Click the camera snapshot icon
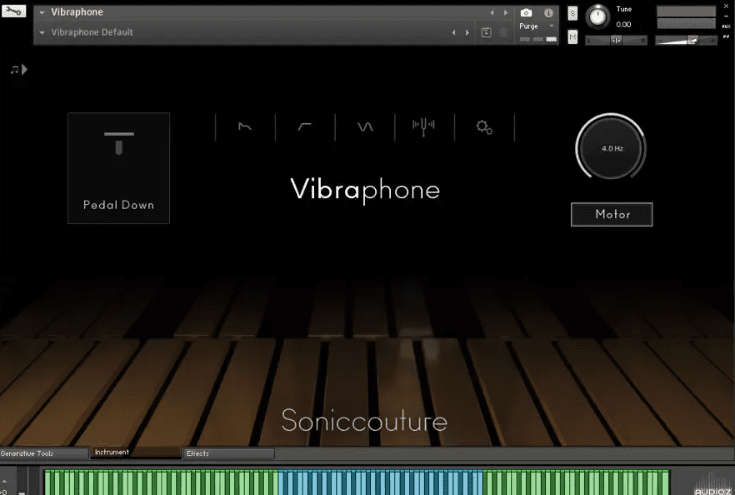Screen dimensions: 735x495 point(526,13)
